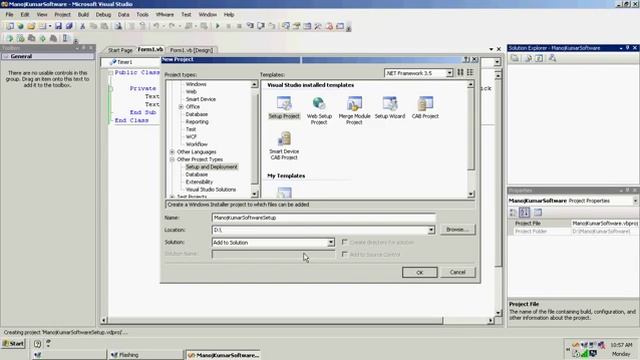Click the Undo toolbar icon
The width and height of the screenshot is (640, 360).
tap(156, 26)
